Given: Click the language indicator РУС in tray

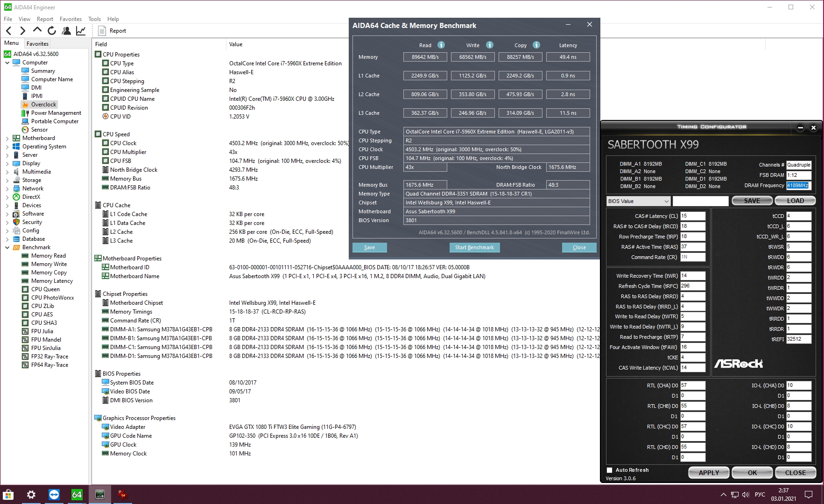Looking at the screenshot, I should tap(760, 495).
